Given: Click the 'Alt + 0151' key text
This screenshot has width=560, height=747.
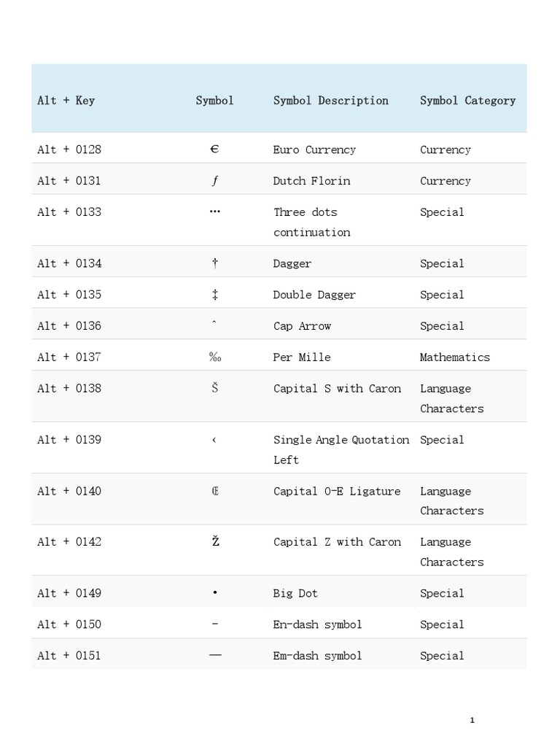Looking at the screenshot, I should pos(69,655).
